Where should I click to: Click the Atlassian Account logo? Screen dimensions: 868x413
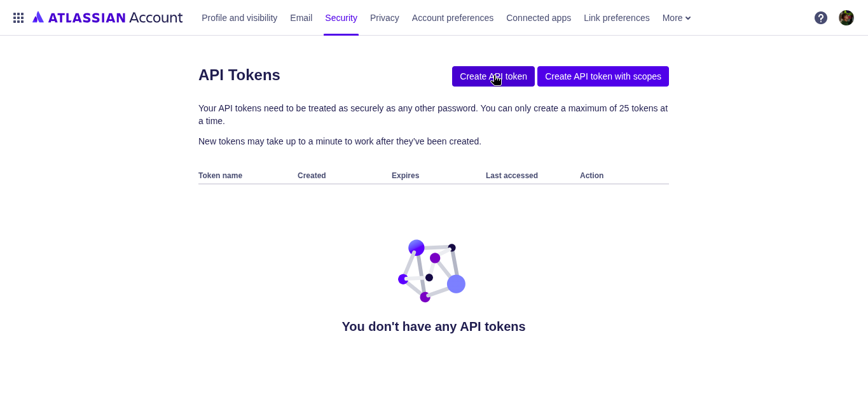[107, 18]
